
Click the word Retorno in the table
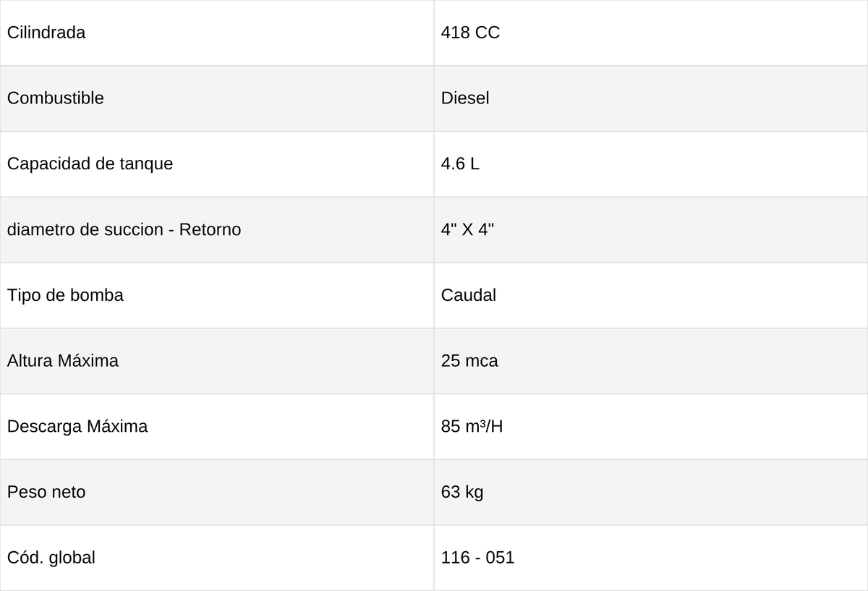[x=210, y=229]
